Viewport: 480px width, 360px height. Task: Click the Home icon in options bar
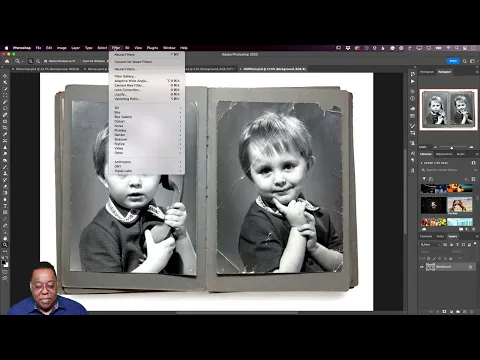click(7, 61)
